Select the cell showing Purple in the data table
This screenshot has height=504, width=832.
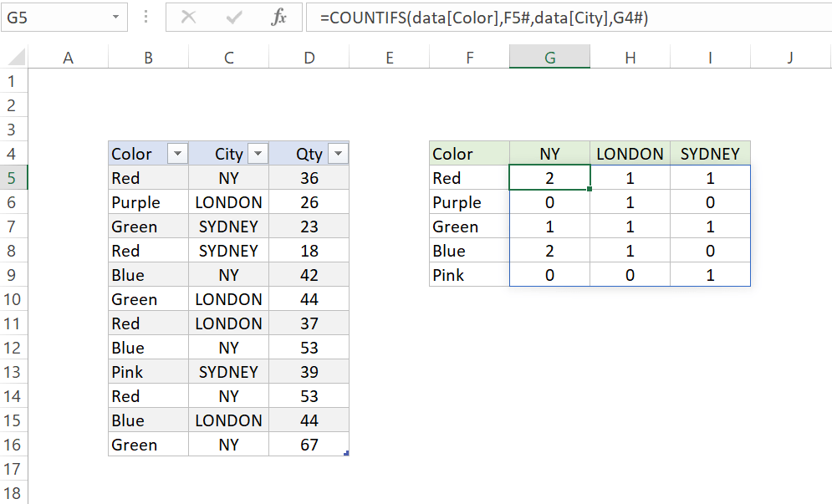(134, 201)
